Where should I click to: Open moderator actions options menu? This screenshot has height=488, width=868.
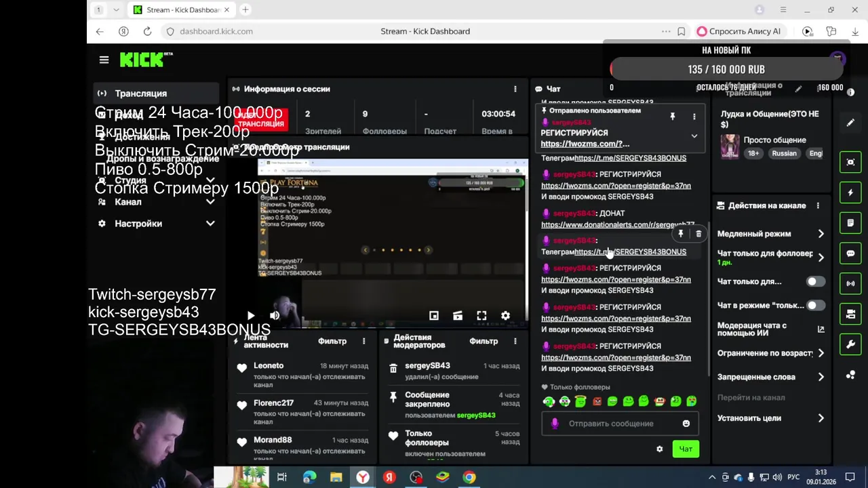(x=515, y=341)
